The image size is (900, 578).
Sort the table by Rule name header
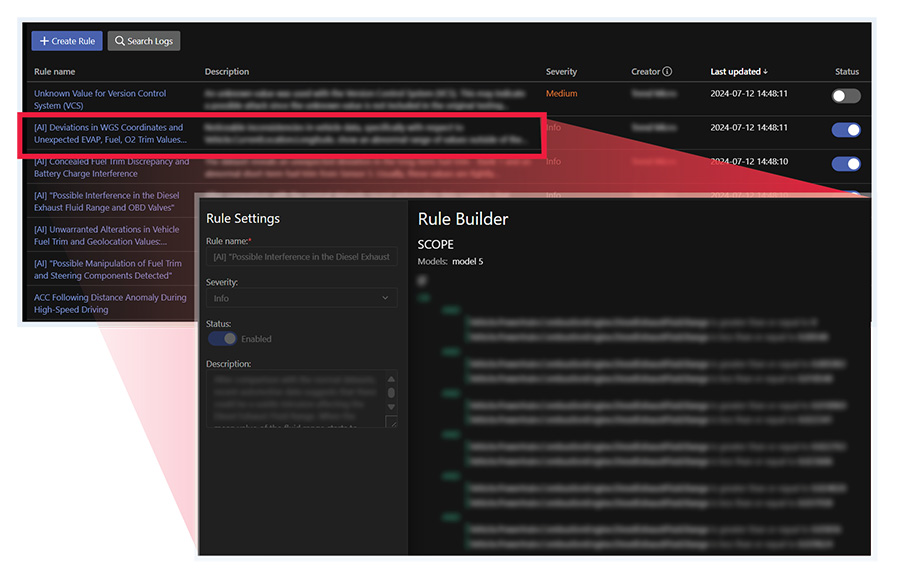coord(53,71)
